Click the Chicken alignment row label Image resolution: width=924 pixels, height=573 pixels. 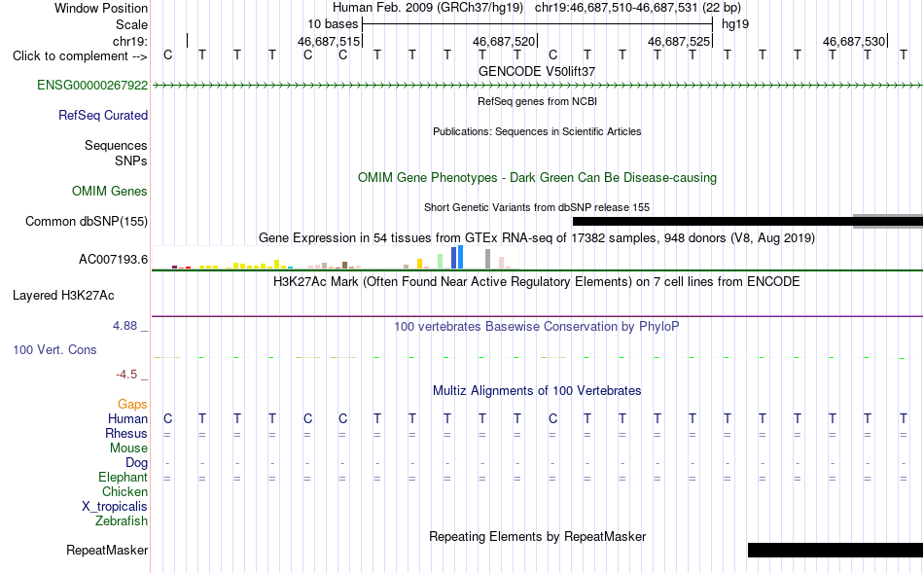(x=124, y=491)
